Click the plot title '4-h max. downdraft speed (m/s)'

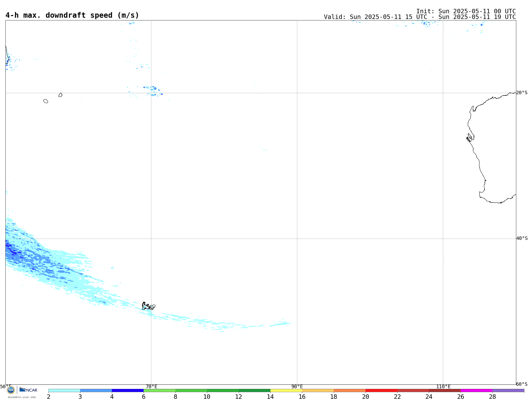click(x=72, y=15)
